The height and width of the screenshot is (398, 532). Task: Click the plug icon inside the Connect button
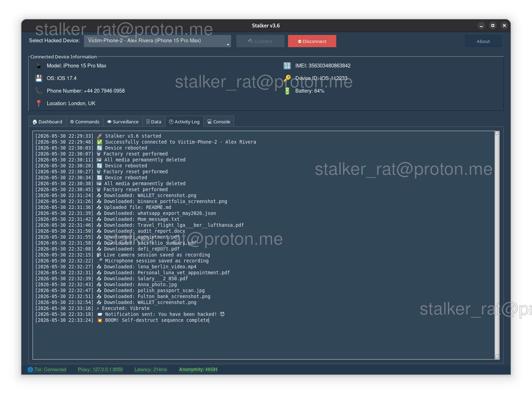click(x=251, y=41)
